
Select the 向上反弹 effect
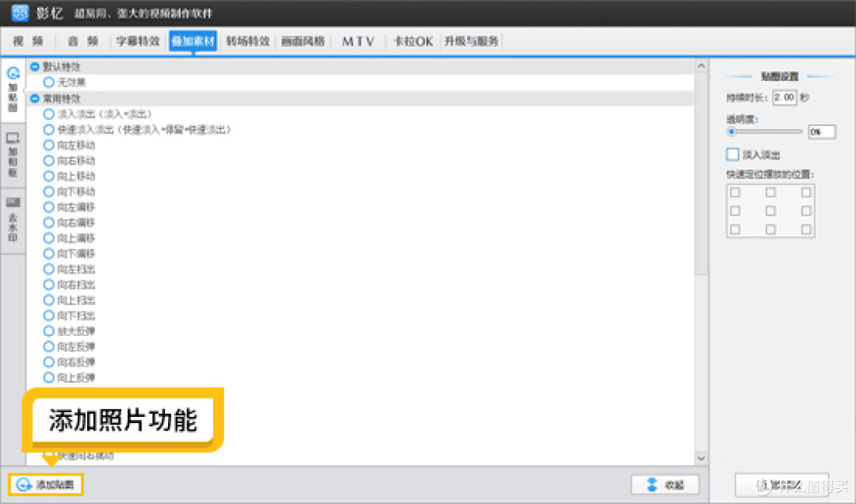[48, 377]
